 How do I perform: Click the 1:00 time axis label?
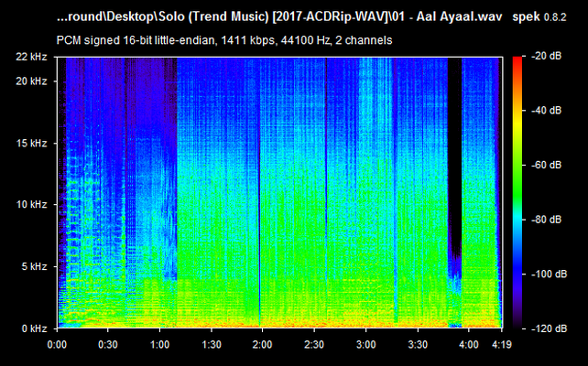click(159, 345)
